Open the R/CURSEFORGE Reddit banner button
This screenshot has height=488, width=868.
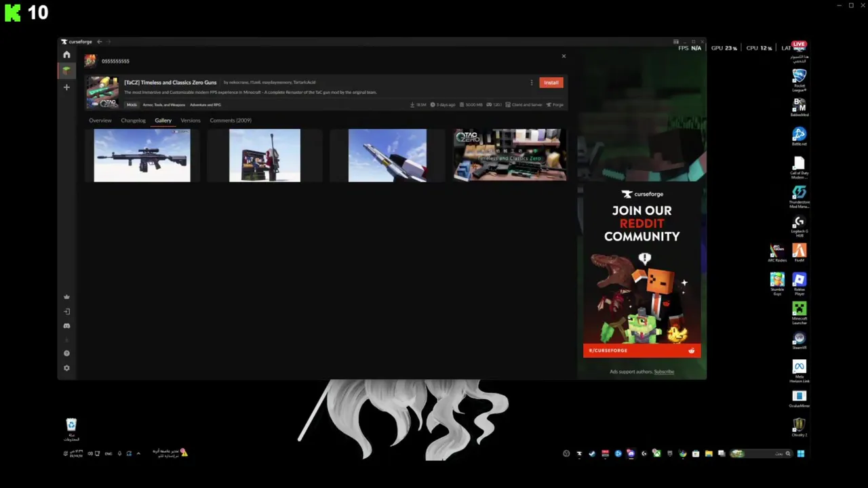pos(642,350)
